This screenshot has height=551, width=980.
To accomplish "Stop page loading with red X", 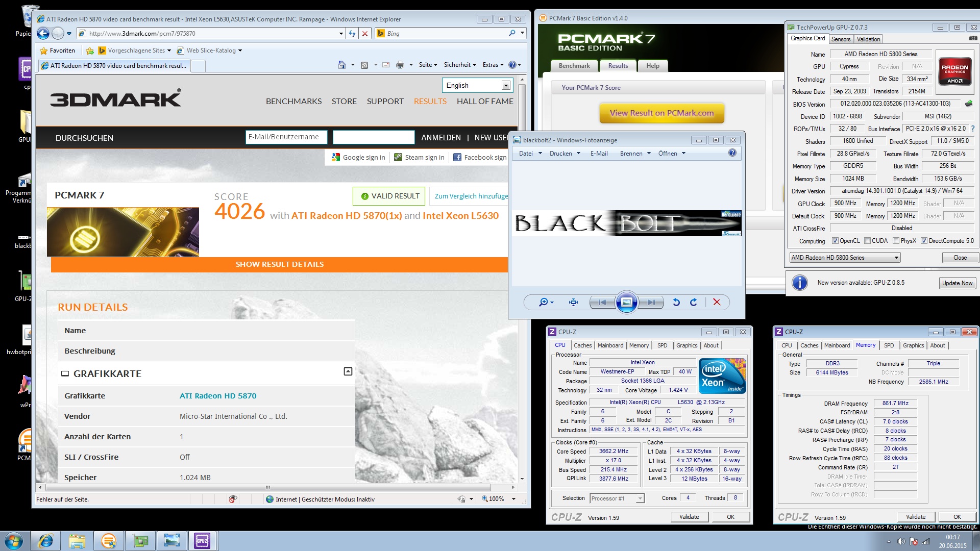I will point(365,34).
